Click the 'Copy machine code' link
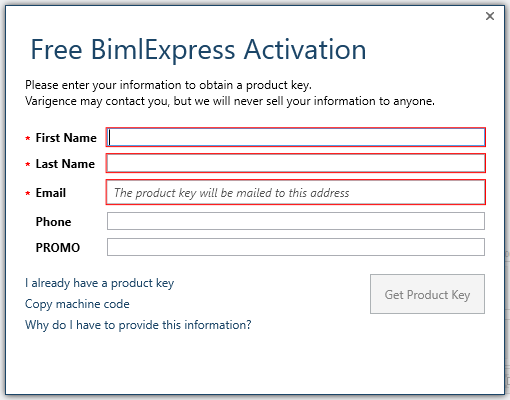 [77, 304]
